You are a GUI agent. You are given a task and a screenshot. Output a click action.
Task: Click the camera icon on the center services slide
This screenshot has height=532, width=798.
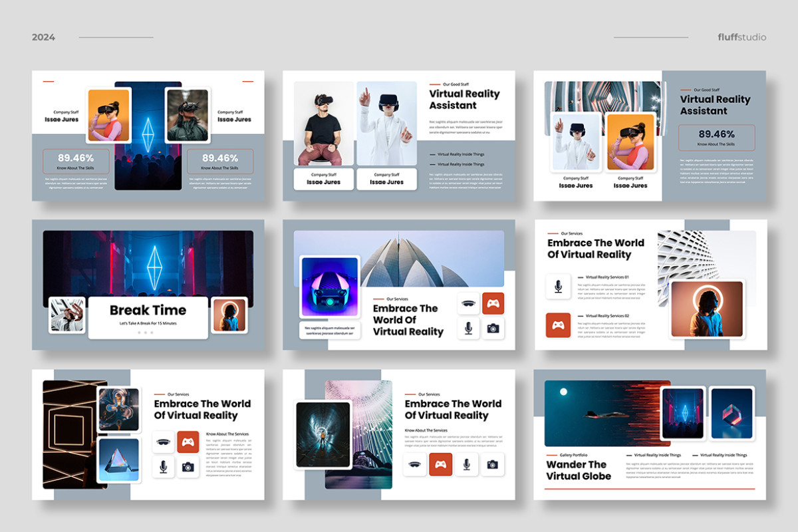tap(493, 328)
